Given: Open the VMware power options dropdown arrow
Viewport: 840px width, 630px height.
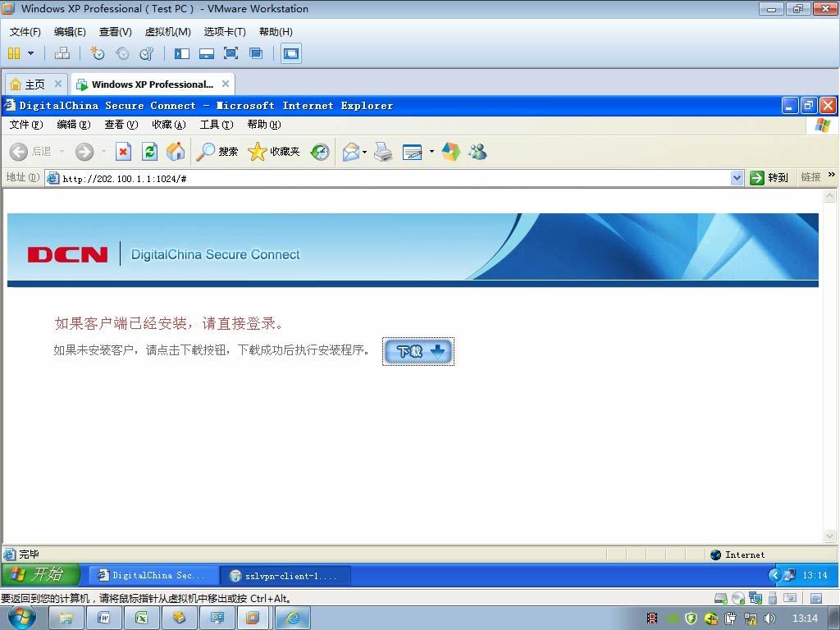Looking at the screenshot, I should tap(30, 53).
